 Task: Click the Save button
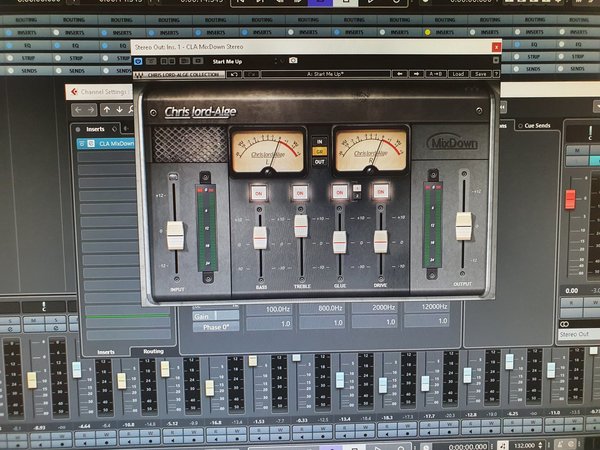pyautogui.click(x=481, y=74)
